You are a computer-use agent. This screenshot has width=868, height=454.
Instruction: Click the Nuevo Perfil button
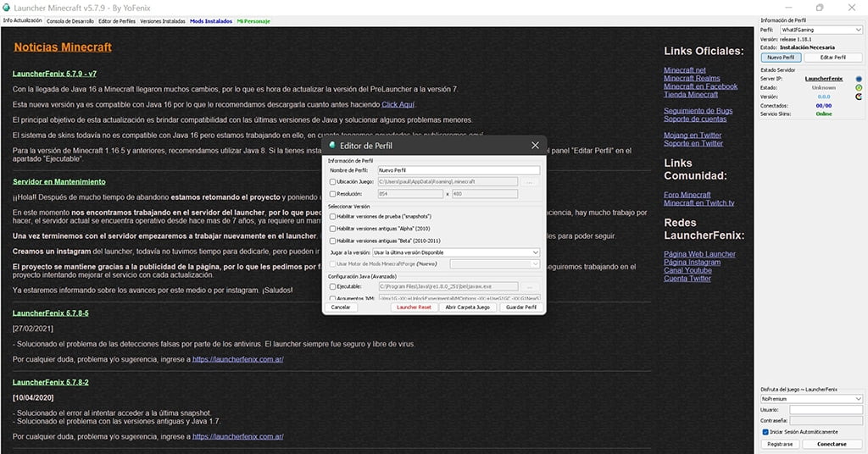[x=781, y=58]
